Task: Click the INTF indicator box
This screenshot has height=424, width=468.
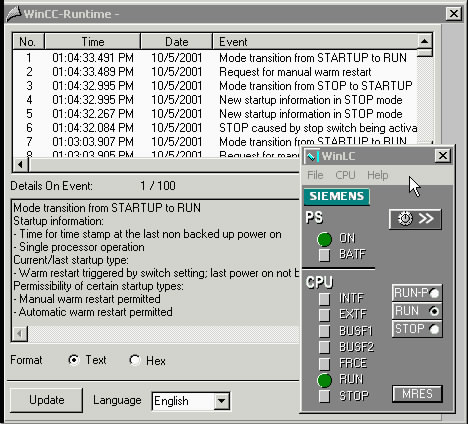Action: [324, 299]
